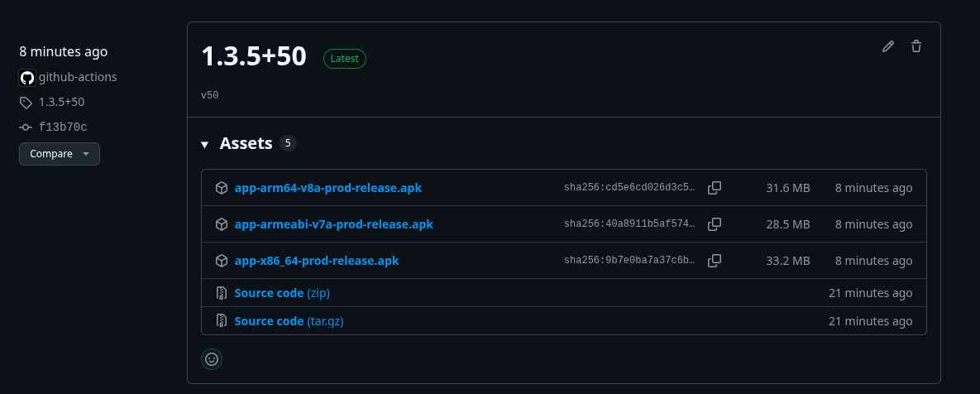Viewport: 980px width, 394px height.
Task: Download Source code tar.gz
Action: coord(289,321)
